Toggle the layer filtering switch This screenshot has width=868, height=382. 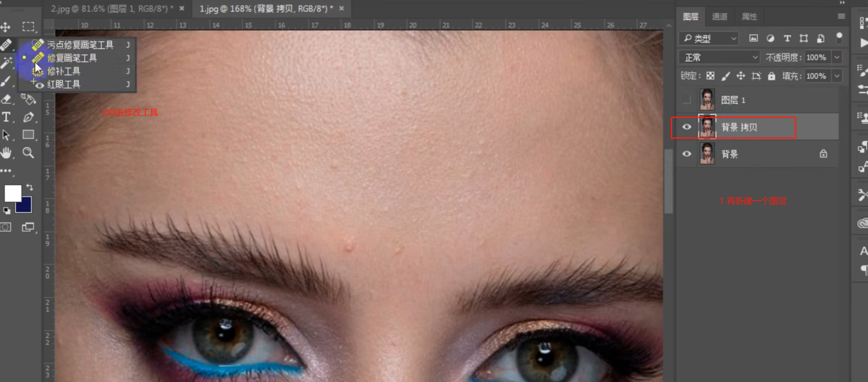[x=839, y=38]
